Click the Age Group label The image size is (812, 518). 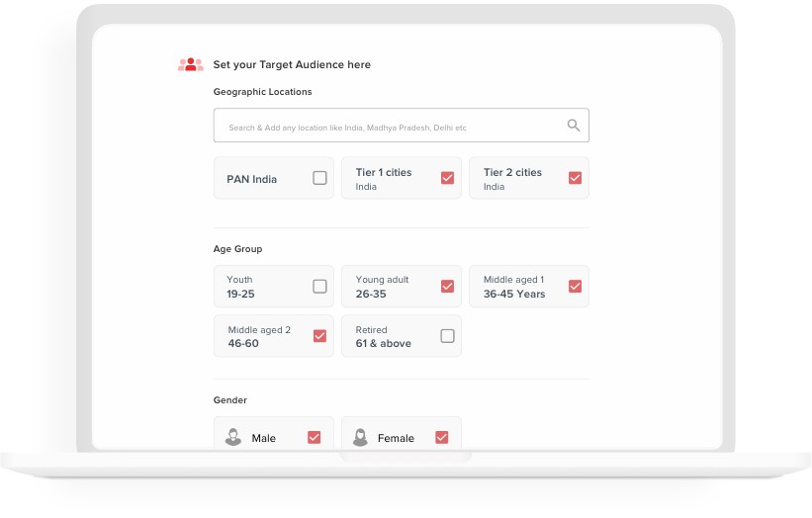point(237,249)
